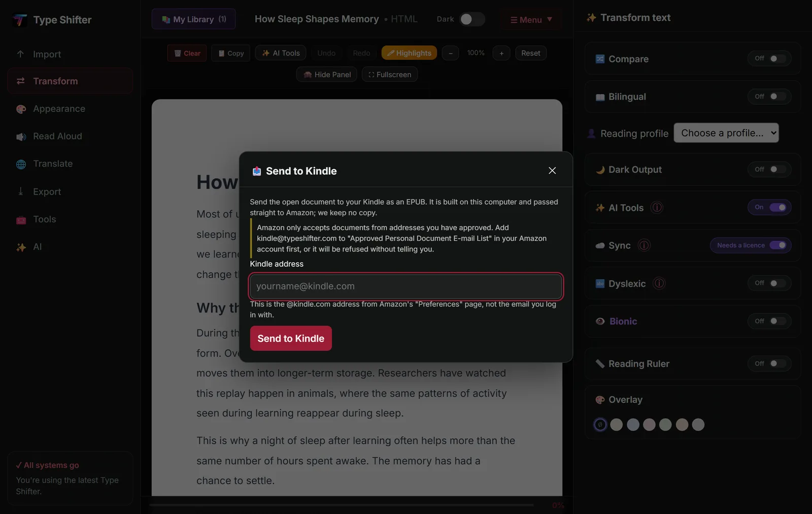Click the trash Clear button in toolbar

[187, 53]
